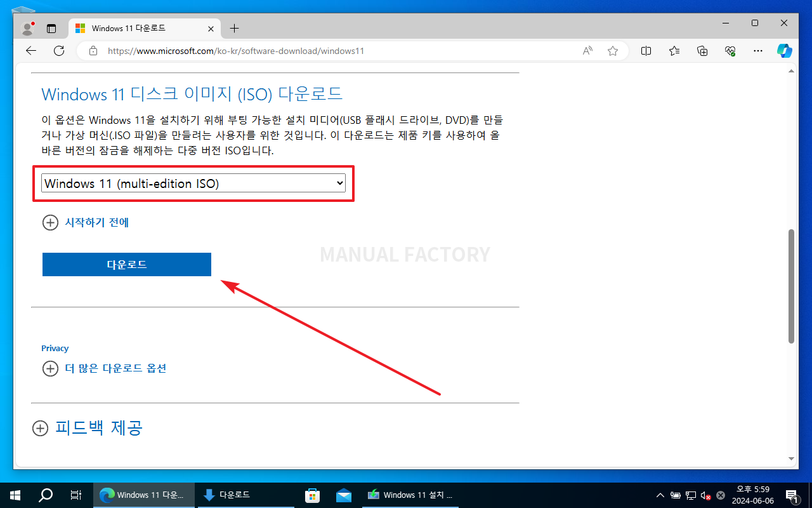Image resolution: width=812 pixels, height=508 pixels.
Task: Click the Read aloud icon
Action: pos(587,51)
